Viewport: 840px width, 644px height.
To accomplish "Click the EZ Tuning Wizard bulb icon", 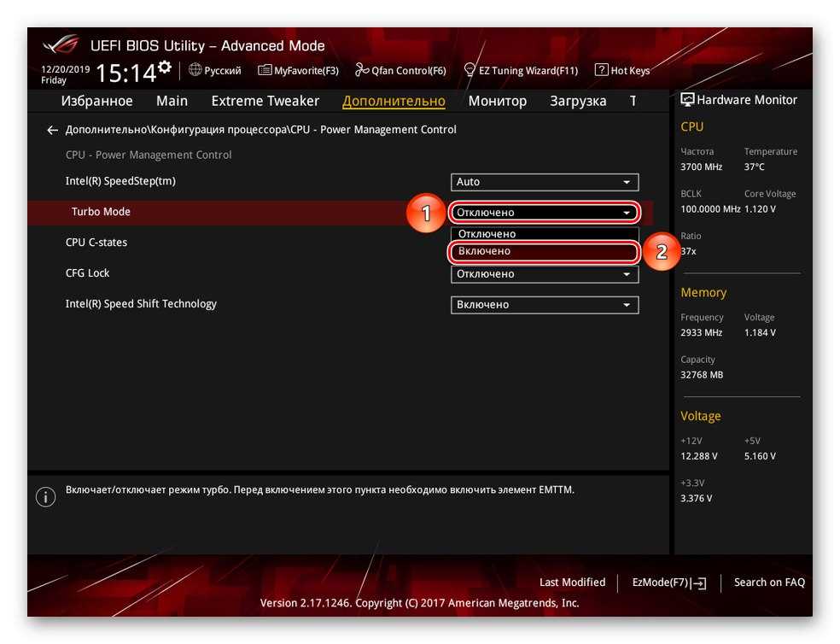I will tap(470, 70).
